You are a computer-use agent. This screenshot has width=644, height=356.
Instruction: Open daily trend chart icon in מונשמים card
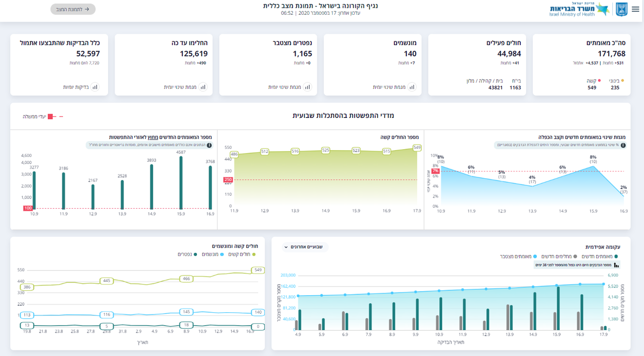coord(412,87)
